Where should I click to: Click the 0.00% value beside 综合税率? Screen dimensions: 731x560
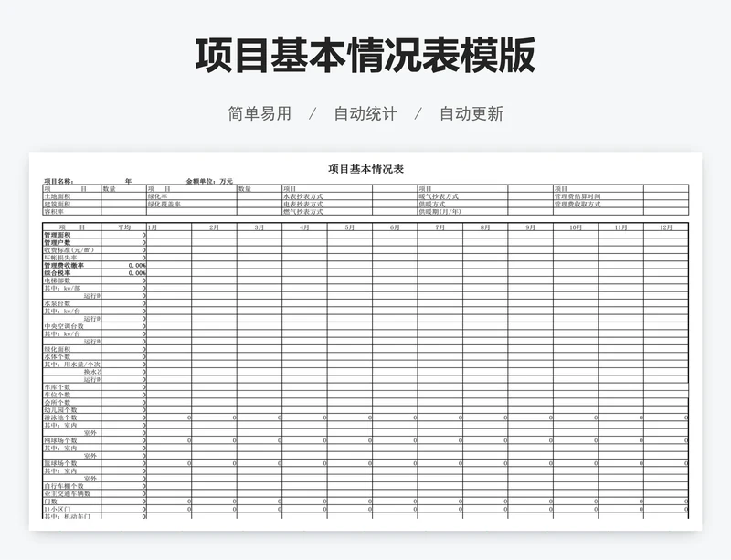coord(137,272)
